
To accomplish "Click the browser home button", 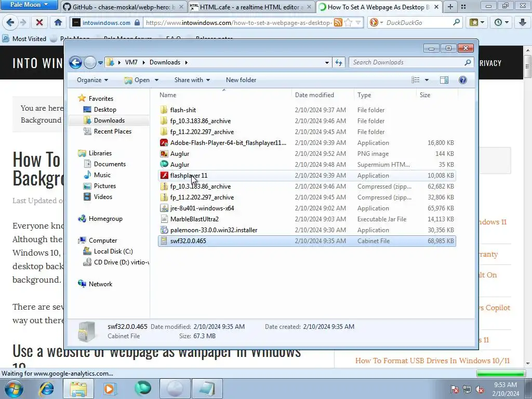I will (58, 22).
